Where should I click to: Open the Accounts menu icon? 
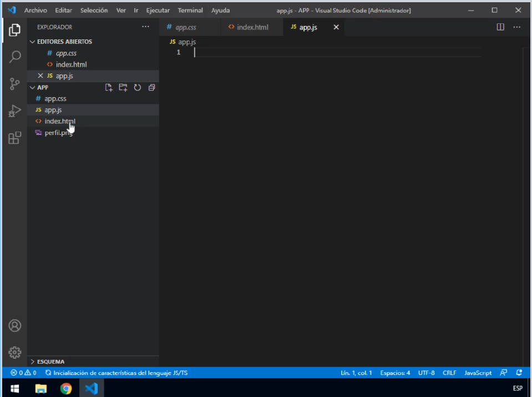tap(14, 326)
